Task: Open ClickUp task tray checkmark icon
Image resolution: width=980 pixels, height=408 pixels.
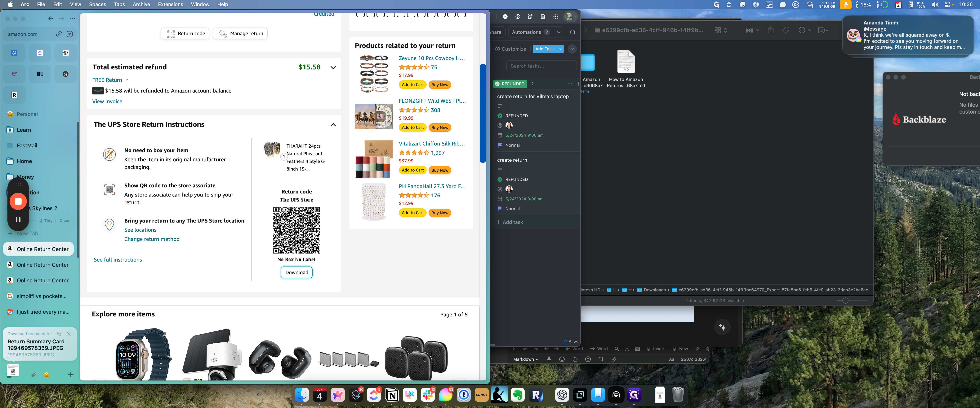Action: coord(505,16)
